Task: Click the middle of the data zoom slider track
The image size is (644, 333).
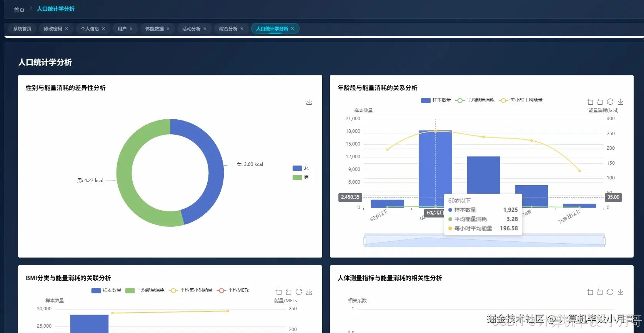Action: tap(484, 240)
